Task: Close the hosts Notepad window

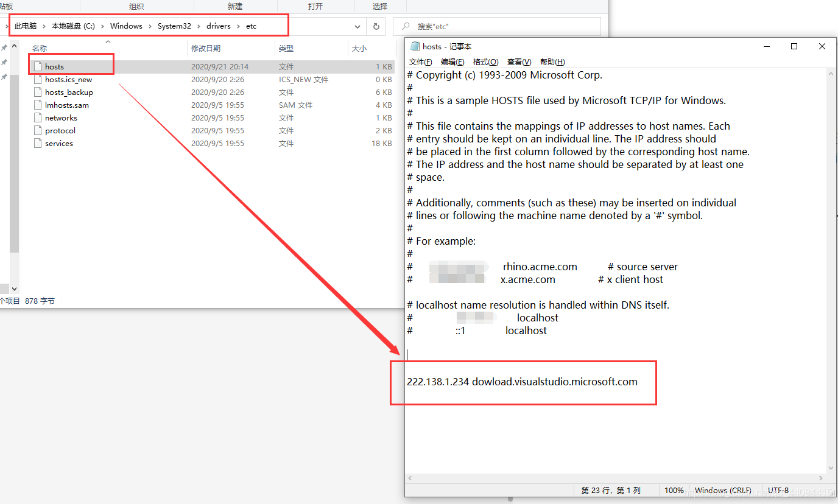Action: (822, 46)
